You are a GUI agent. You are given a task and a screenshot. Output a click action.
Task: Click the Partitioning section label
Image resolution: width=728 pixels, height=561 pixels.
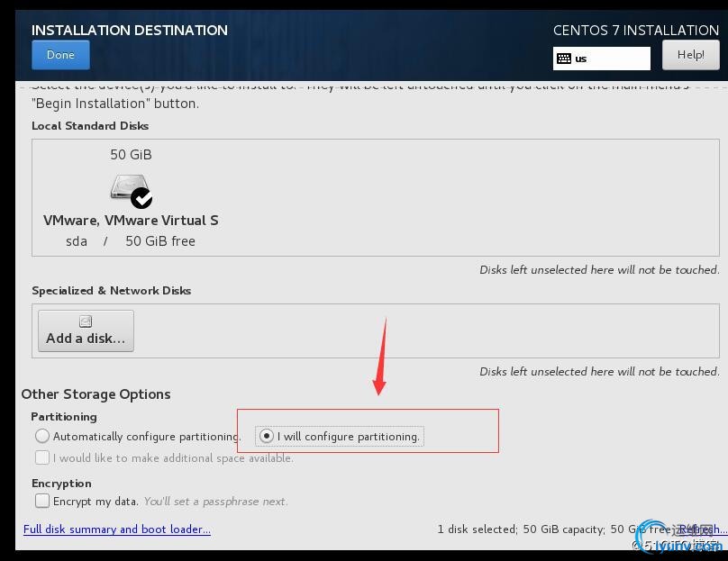pos(64,417)
